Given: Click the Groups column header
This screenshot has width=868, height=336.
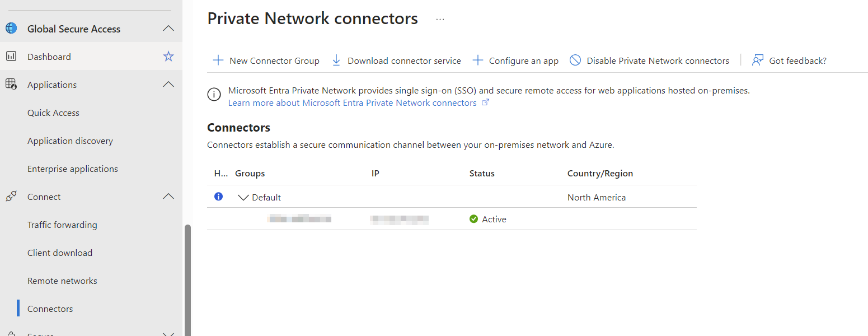Looking at the screenshot, I should coord(250,174).
